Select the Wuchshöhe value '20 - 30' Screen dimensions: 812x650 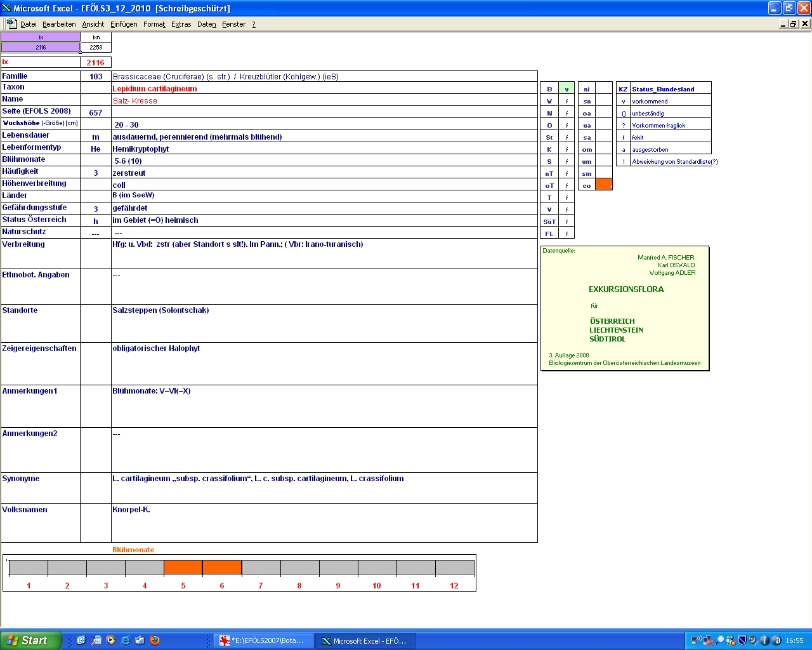pyautogui.click(x=324, y=124)
